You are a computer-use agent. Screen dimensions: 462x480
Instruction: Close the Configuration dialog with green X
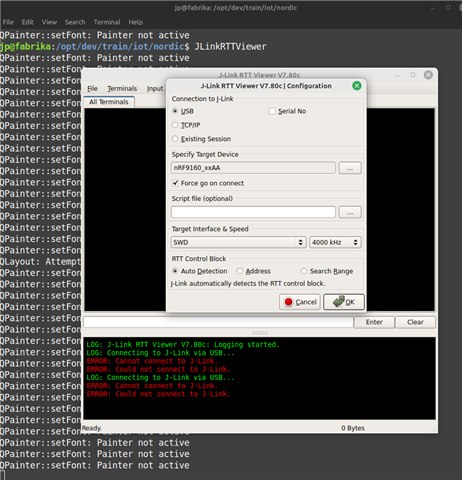point(357,86)
